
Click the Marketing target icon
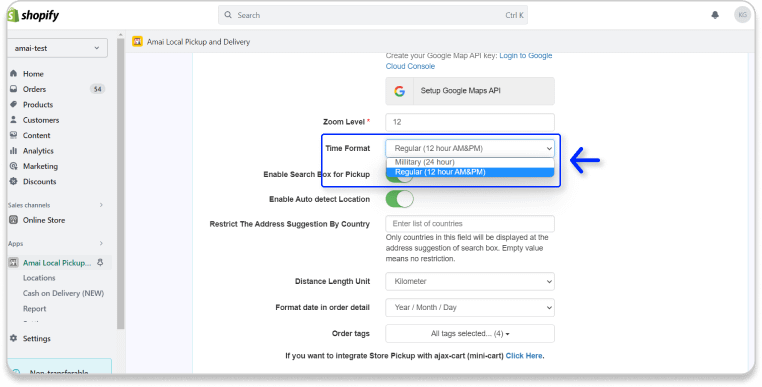click(14, 166)
